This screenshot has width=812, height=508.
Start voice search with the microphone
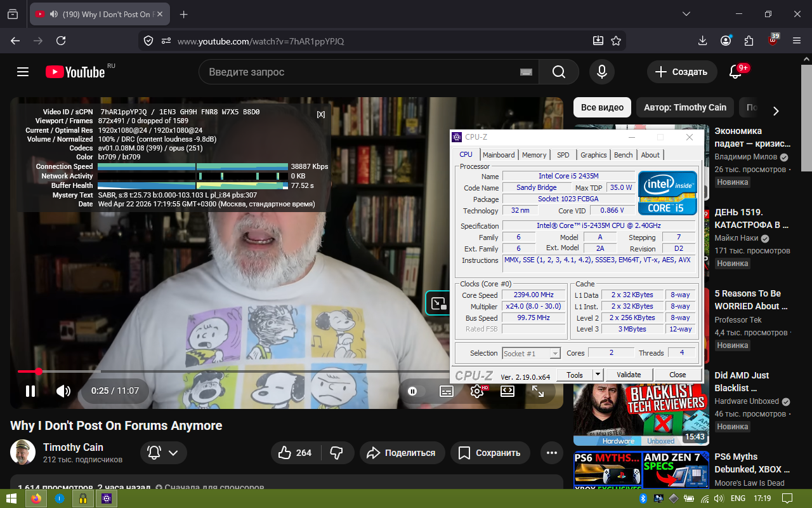(x=602, y=72)
